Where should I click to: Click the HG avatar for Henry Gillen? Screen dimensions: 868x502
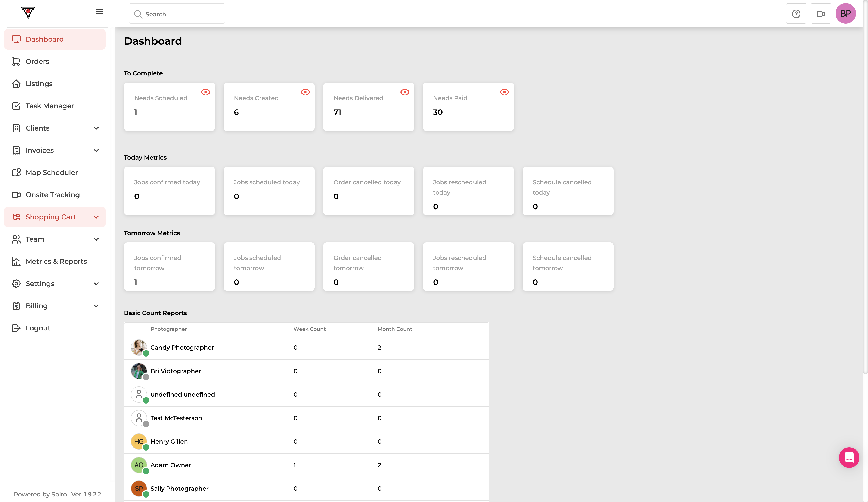pyautogui.click(x=139, y=442)
